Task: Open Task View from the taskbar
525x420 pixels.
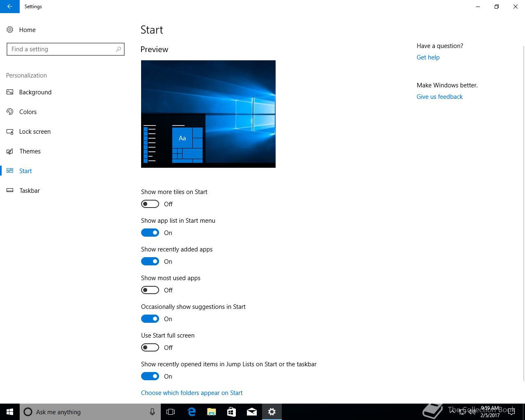Action: coord(171,412)
